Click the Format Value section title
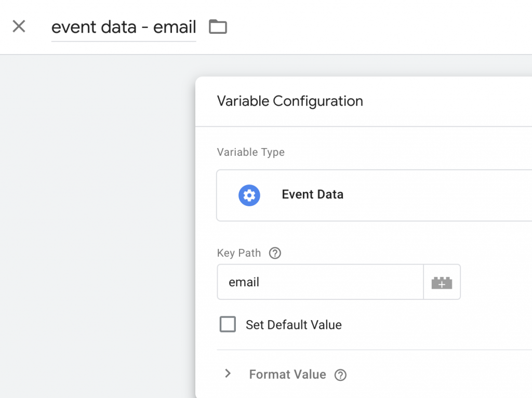The width and height of the screenshot is (532, 398). click(287, 375)
